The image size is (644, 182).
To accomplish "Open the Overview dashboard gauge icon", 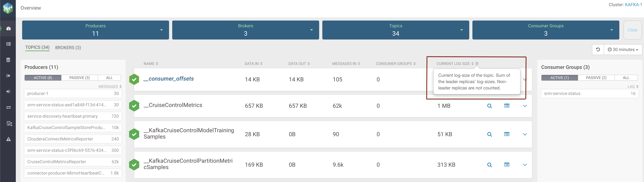I will pos(8,28).
